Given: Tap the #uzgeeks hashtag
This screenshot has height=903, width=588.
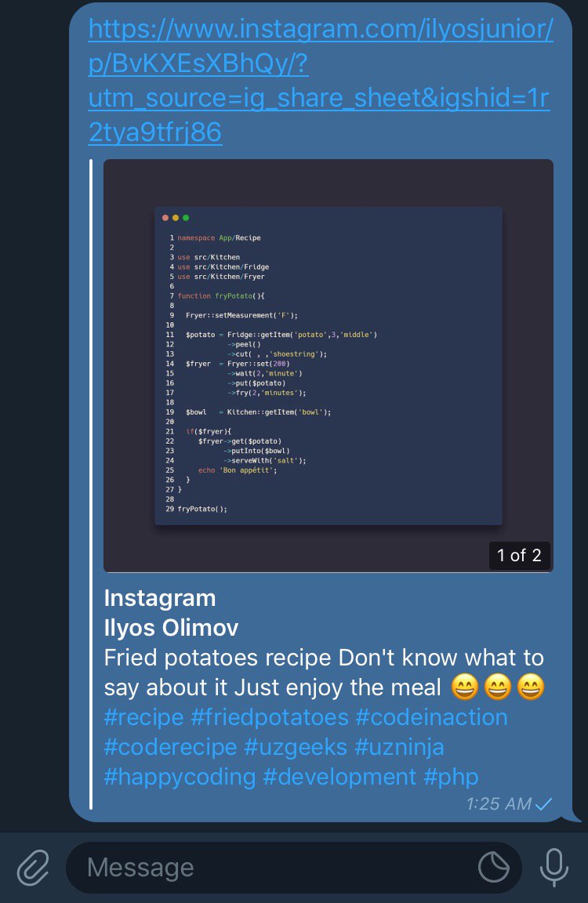Looking at the screenshot, I should click(296, 748).
